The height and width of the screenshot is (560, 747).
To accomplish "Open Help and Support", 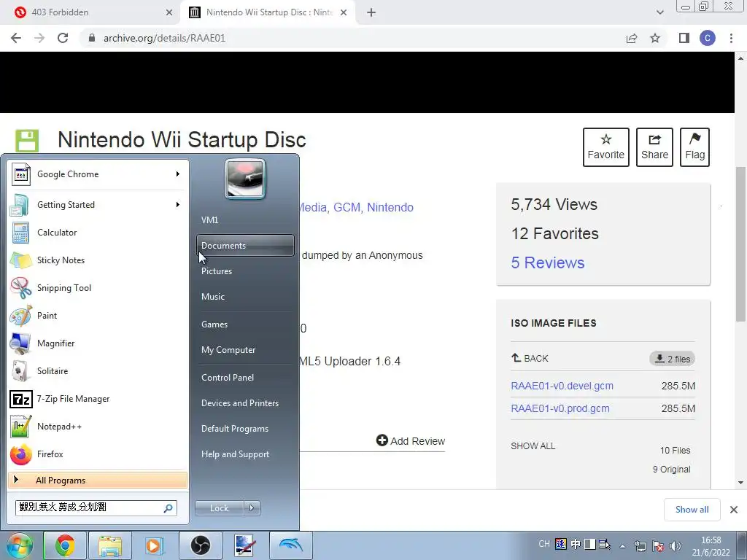I will point(245,454).
